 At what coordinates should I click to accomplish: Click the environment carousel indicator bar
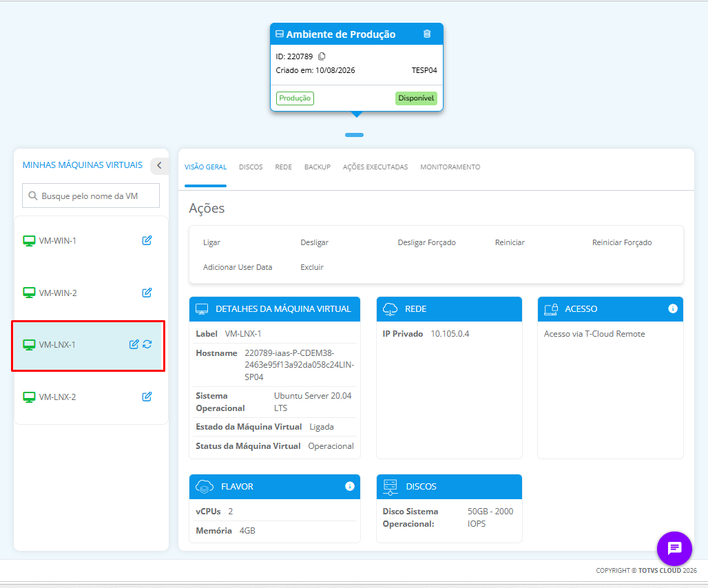pyautogui.click(x=354, y=135)
